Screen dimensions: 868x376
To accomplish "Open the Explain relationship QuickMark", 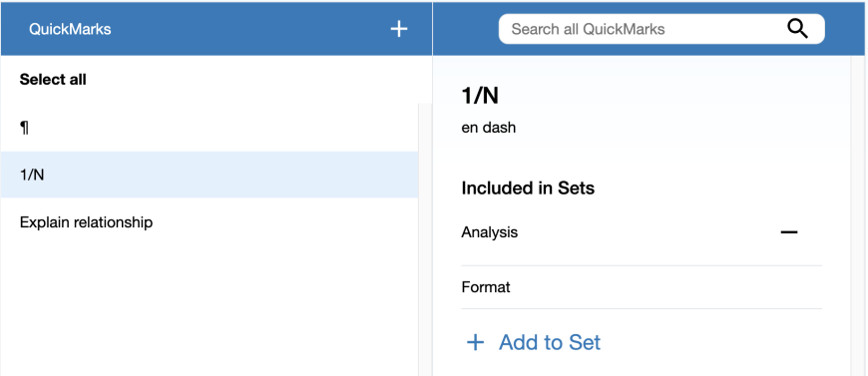I will (x=210, y=222).
